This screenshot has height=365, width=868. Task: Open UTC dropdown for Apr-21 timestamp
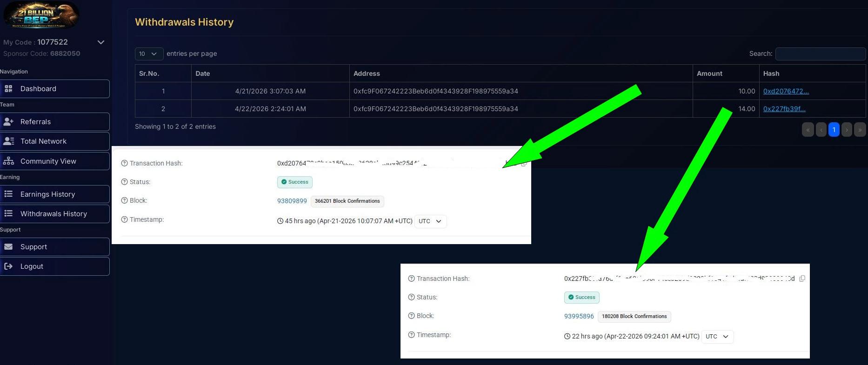(430, 221)
